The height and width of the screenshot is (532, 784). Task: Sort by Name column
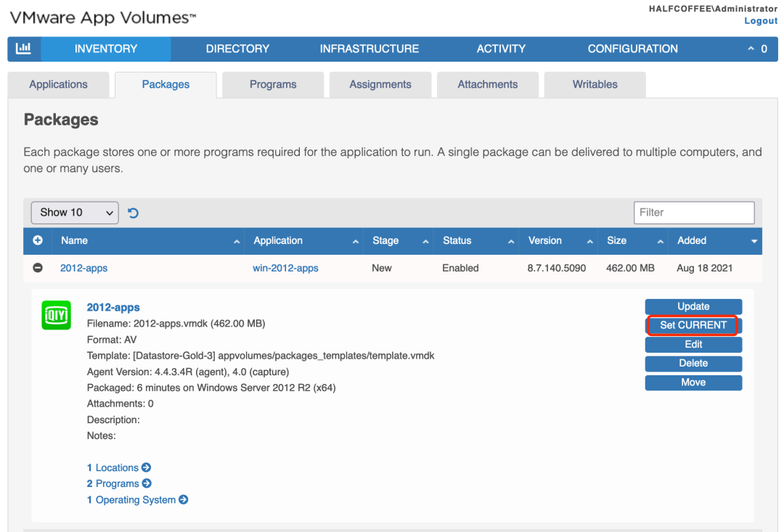point(149,241)
